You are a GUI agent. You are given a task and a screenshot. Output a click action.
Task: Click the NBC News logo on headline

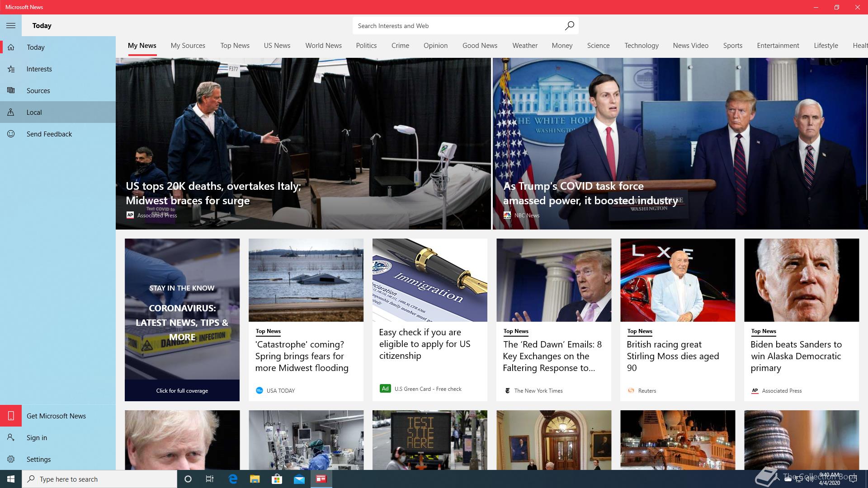tap(507, 216)
